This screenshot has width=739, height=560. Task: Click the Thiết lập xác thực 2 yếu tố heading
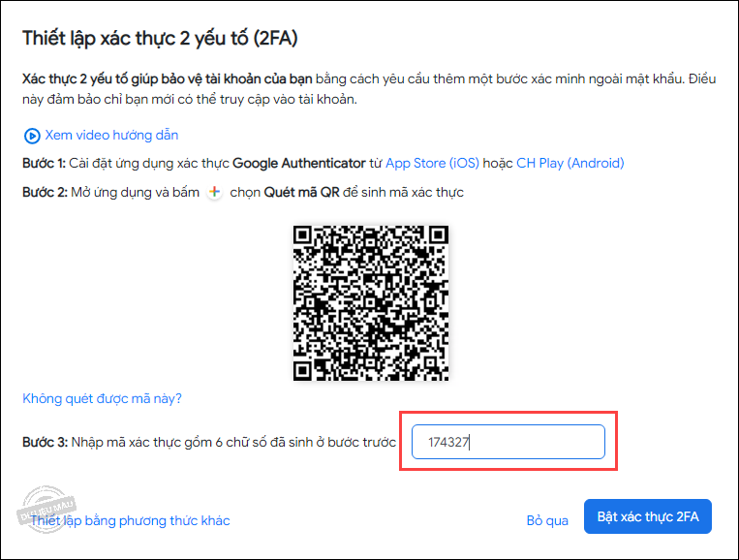(160, 38)
